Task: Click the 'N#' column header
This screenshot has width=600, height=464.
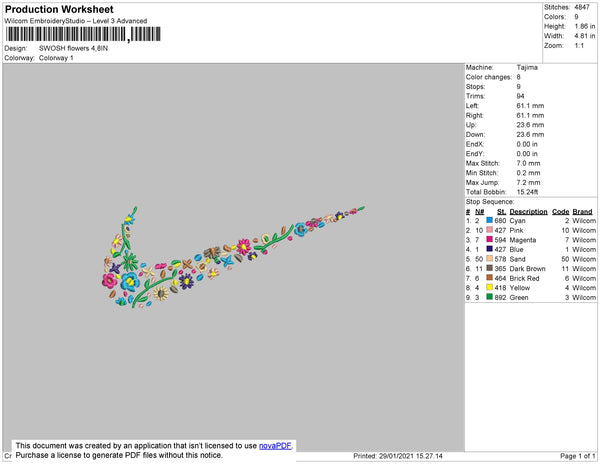Action: click(x=479, y=211)
